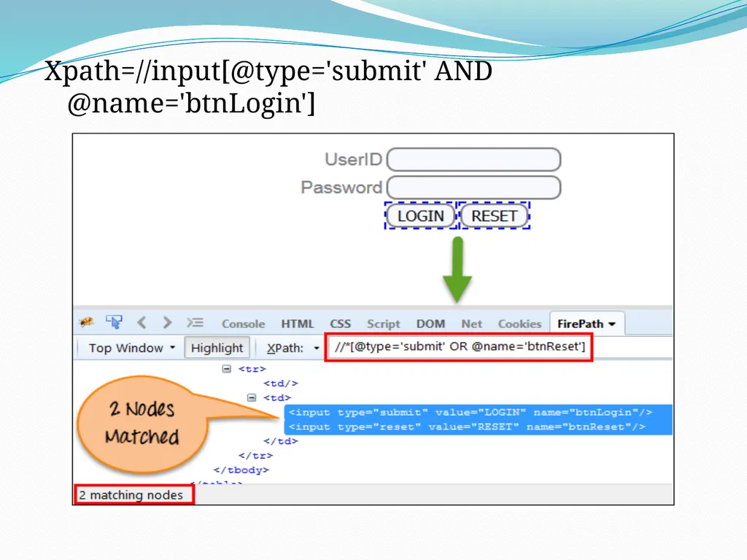Select the btnLogin input node row
Image resolution: width=747 pixels, height=560 pixels.
point(478,413)
